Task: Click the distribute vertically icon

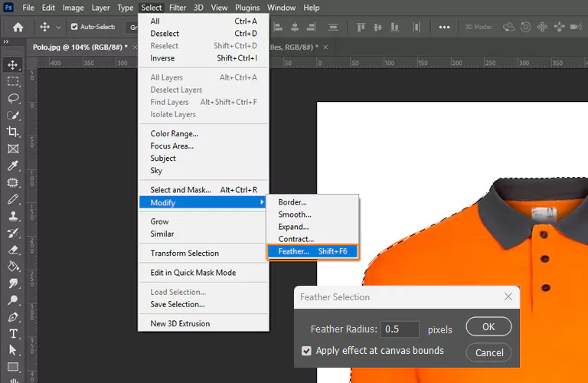Action: [x=333, y=27]
